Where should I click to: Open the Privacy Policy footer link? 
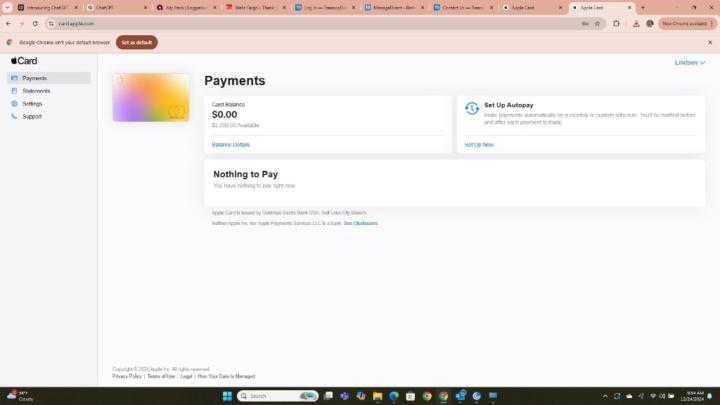tap(127, 376)
